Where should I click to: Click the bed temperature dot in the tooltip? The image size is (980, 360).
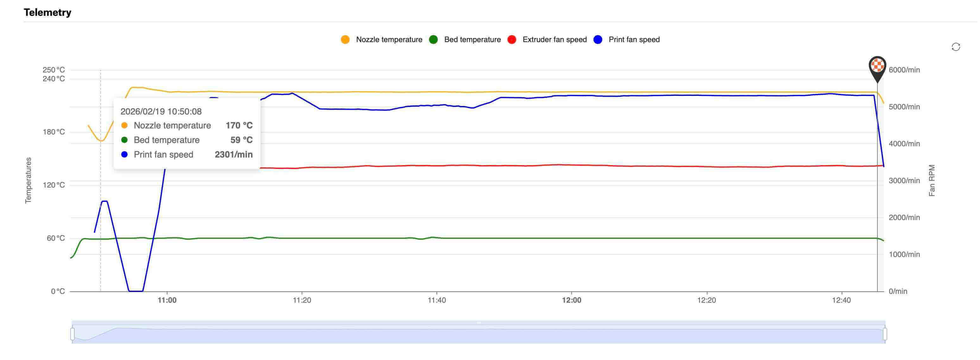click(125, 140)
